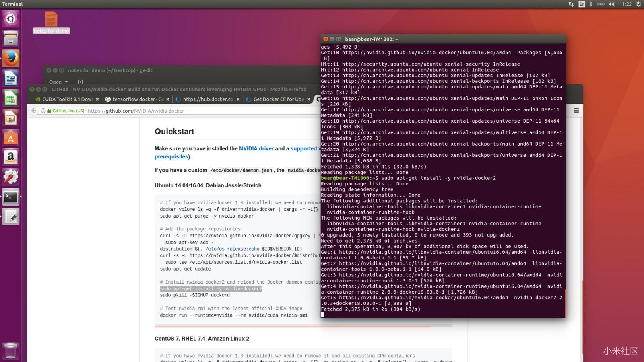Screen dimensions: 644x362
Task: Open keyboard input language indicator
Action: coord(582,4)
